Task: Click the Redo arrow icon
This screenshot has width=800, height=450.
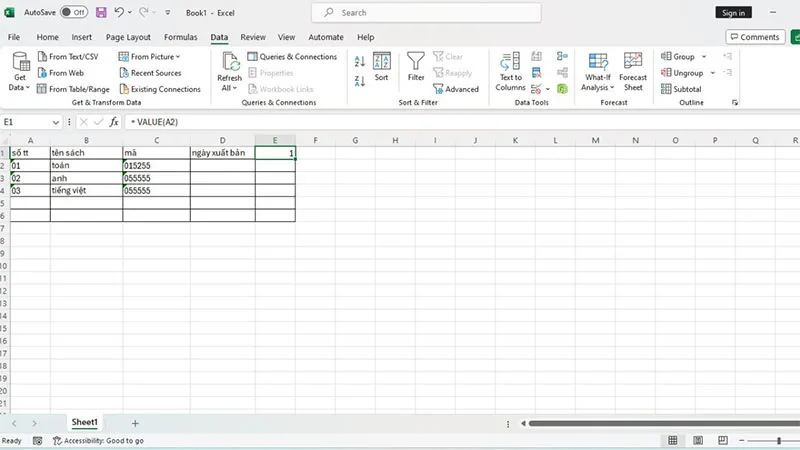Action: 144,12
